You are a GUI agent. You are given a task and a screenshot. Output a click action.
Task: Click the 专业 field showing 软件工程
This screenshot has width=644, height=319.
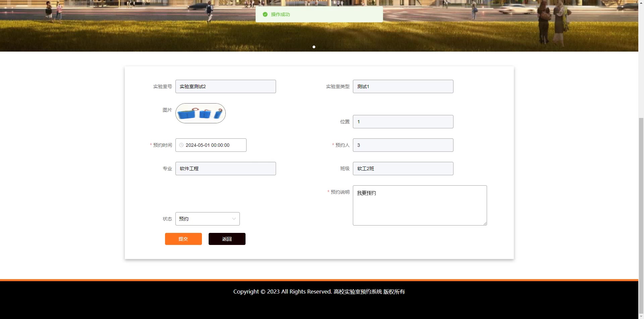[225, 169]
